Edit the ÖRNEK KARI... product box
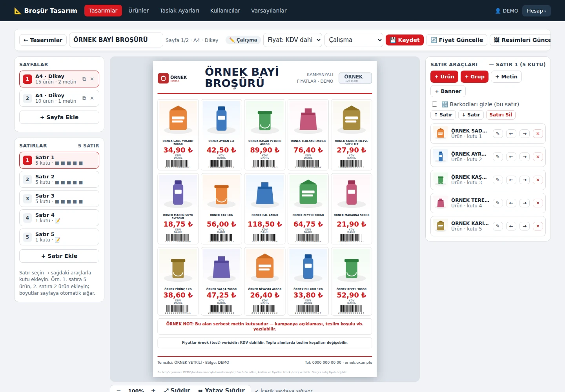Viewport: 565px width, 392px height. click(x=498, y=226)
